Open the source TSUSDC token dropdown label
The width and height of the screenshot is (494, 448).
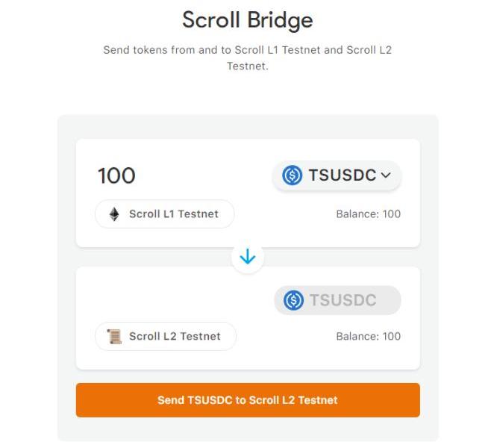point(343,176)
